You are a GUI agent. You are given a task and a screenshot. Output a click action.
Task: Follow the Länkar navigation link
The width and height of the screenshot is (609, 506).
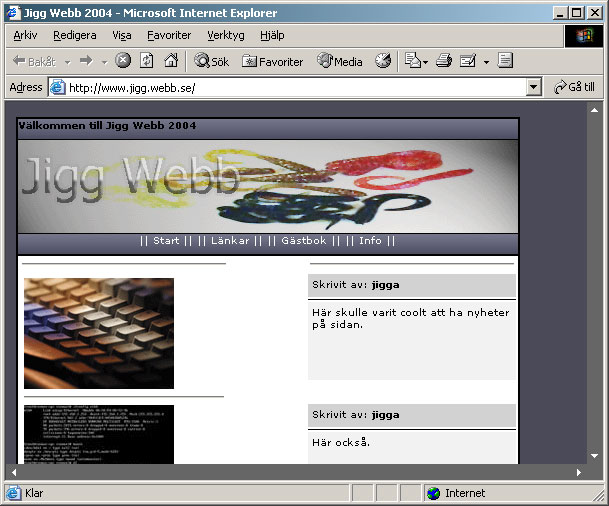click(x=230, y=241)
